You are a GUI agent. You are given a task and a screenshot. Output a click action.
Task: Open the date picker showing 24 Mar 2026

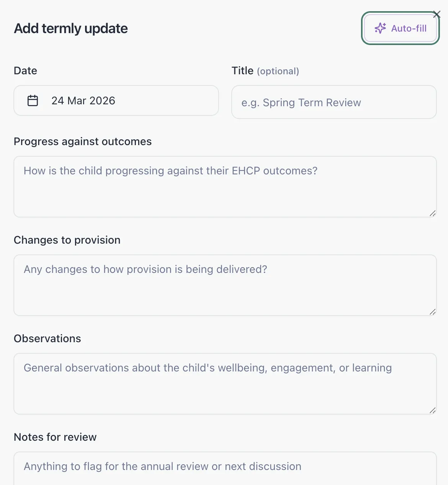[116, 100]
